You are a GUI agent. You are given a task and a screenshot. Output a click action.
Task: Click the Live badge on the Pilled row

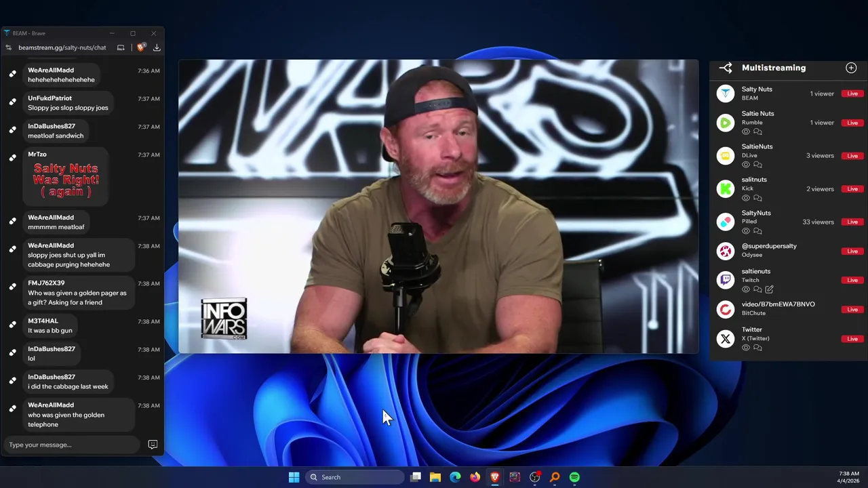(852, 222)
